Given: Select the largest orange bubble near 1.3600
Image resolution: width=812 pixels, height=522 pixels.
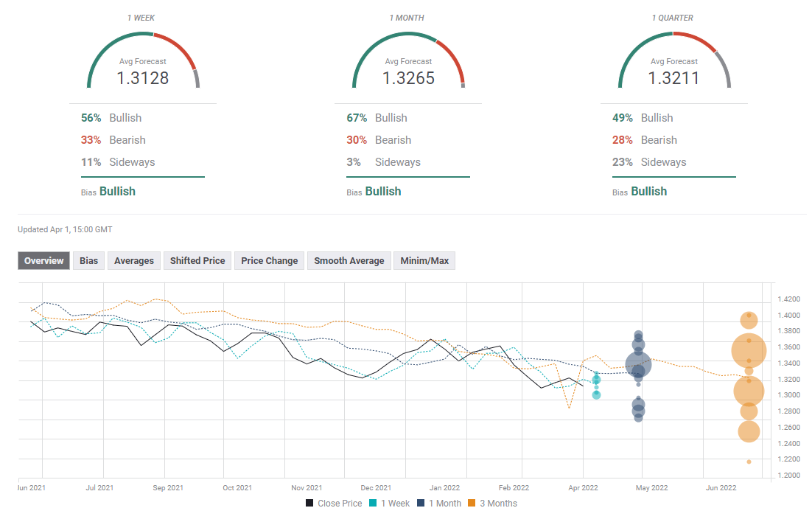Looking at the screenshot, I should (x=749, y=352).
